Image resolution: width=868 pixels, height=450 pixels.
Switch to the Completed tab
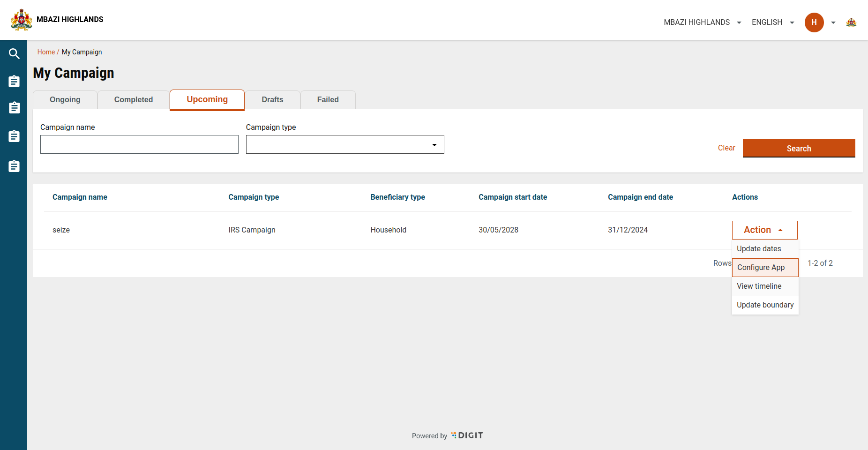coord(134,100)
